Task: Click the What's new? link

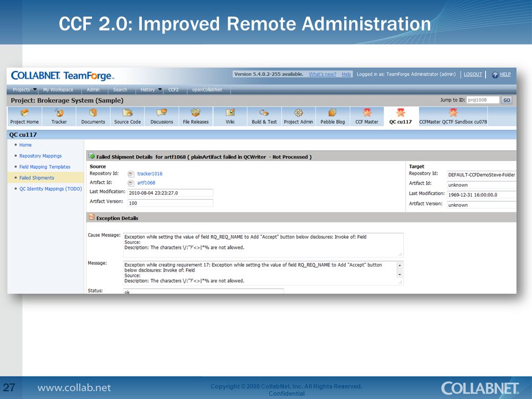Action: [x=323, y=74]
